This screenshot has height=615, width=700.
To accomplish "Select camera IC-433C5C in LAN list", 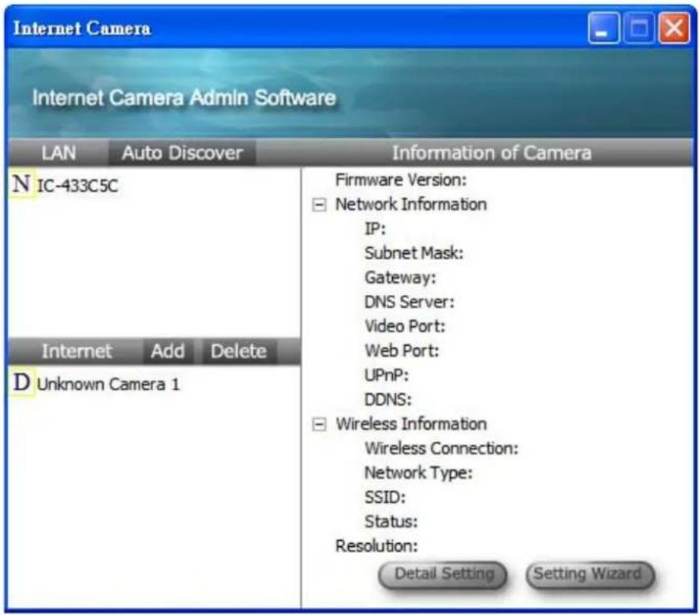I will coord(77,186).
